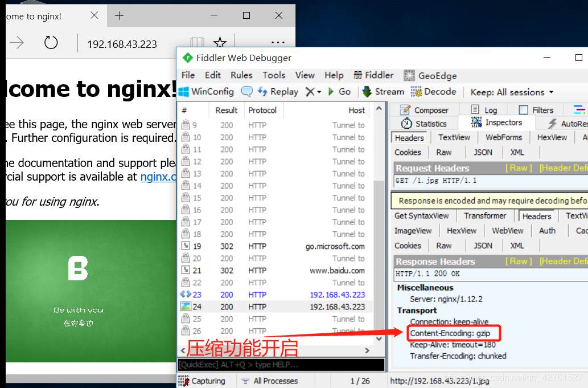The image size is (588, 388).
Task: Click Raw link in Request Headers bar
Action: pos(519,168)
